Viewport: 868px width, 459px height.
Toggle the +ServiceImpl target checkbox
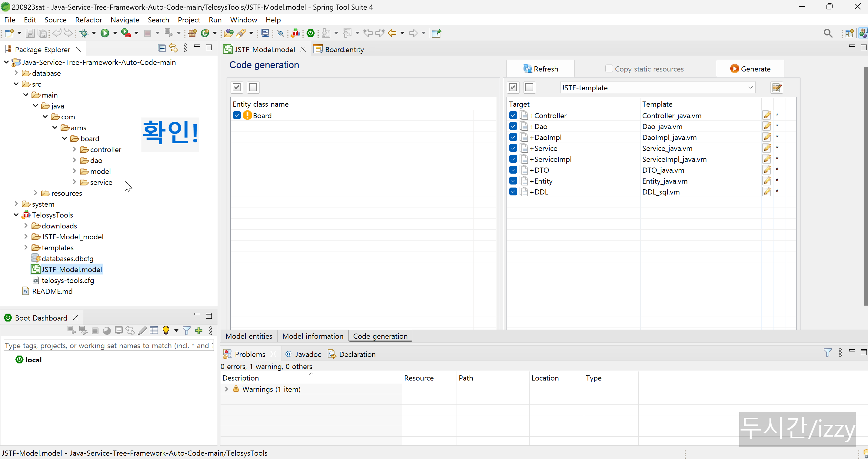[x=513, y=159]
